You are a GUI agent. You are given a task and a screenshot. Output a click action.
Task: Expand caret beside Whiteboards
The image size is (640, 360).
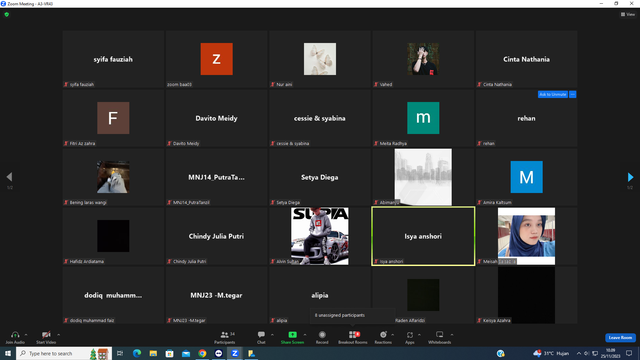[x=452, y=335]
